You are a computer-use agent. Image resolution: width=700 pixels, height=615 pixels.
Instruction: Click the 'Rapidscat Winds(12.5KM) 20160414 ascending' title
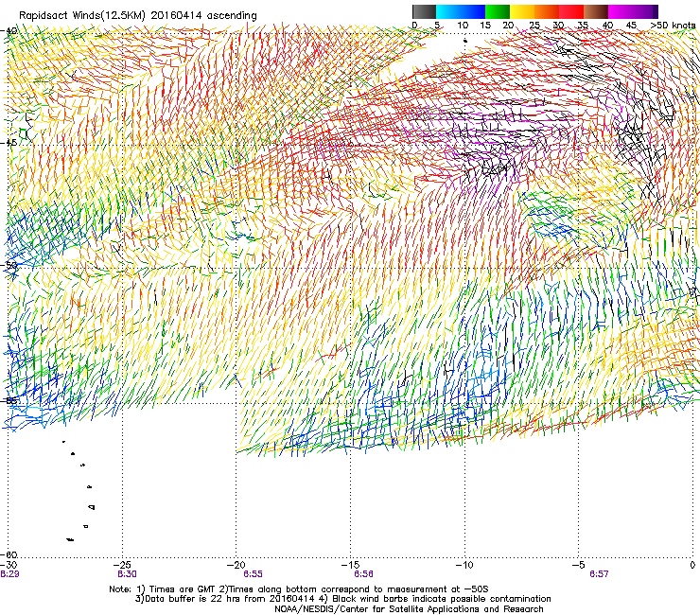138,16
